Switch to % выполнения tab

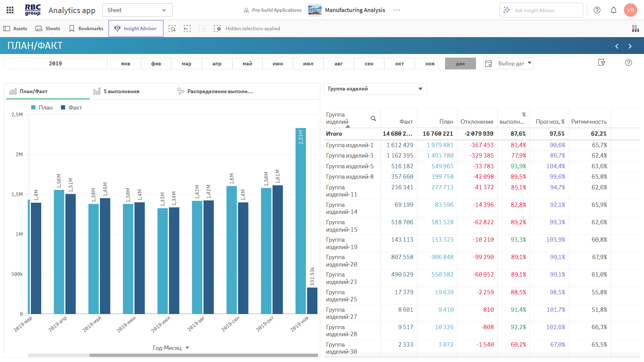pos(116,92)
